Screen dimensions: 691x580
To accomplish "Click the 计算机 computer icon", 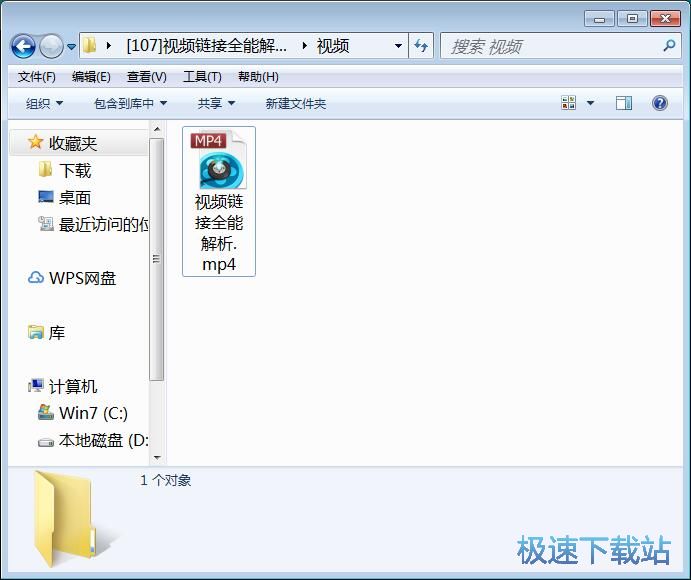I will pos(36,386).
